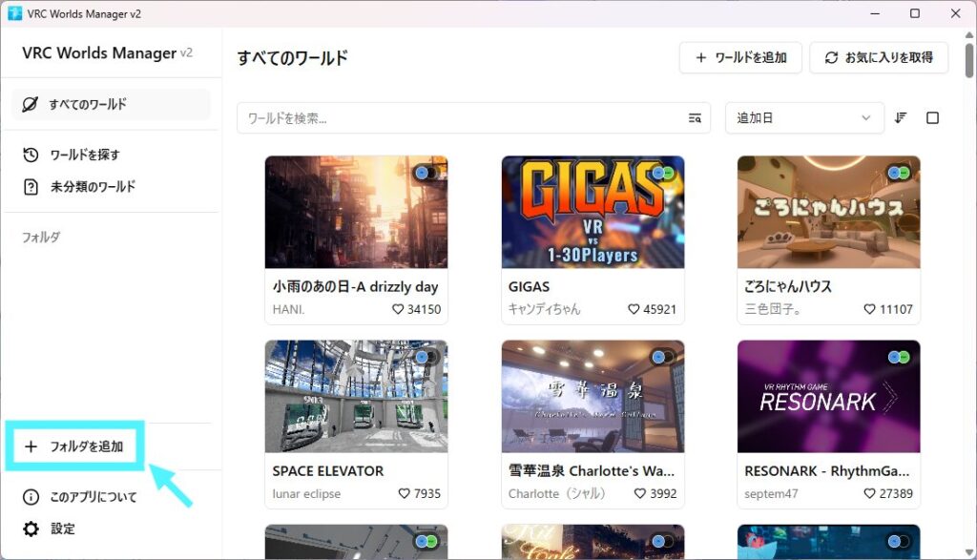Viewport: 977px width, 560px height.
Task: Open すべてのワールド in the sidebar
Action: (110, 104)
